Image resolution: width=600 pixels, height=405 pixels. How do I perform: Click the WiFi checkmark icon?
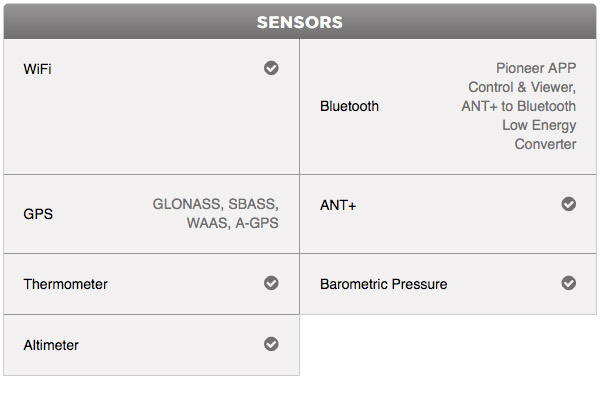pyautogui.click(x=271, y=68)
